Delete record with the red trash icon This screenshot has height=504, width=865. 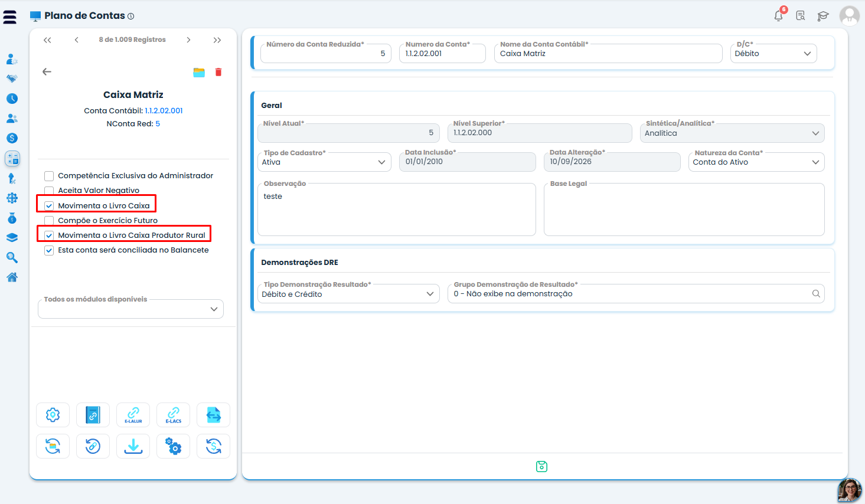point(218,72)
